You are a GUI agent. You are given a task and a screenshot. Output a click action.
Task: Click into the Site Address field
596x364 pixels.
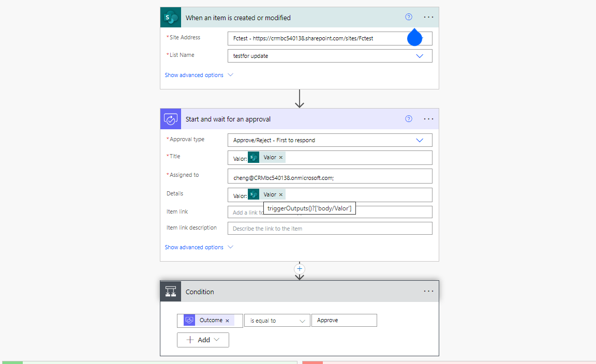click(x=330, y=38)
